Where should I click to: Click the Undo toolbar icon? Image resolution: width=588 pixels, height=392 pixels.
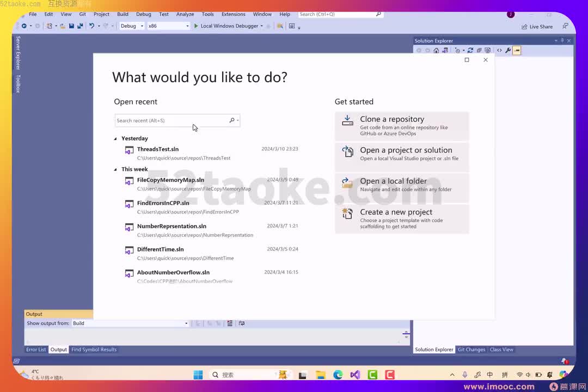[x=91, y=26]
